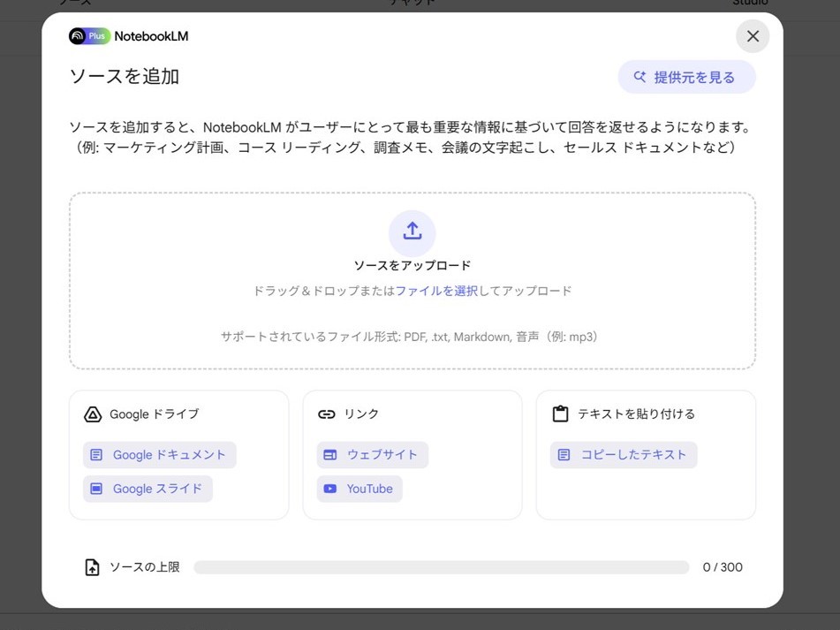
Task: Click the supported file formats text
Action: (x=409, y=337)
